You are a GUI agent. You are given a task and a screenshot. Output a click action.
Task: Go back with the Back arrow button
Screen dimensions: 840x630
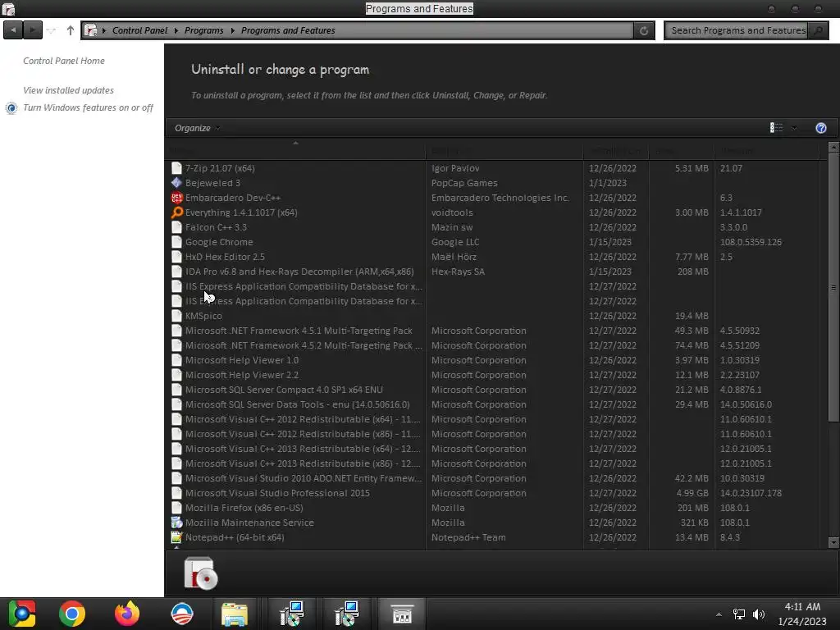click(x=13, y=30)
